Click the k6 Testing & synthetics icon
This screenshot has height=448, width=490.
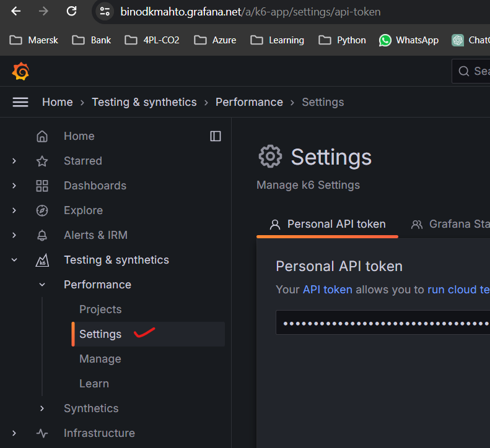(42, 261)
